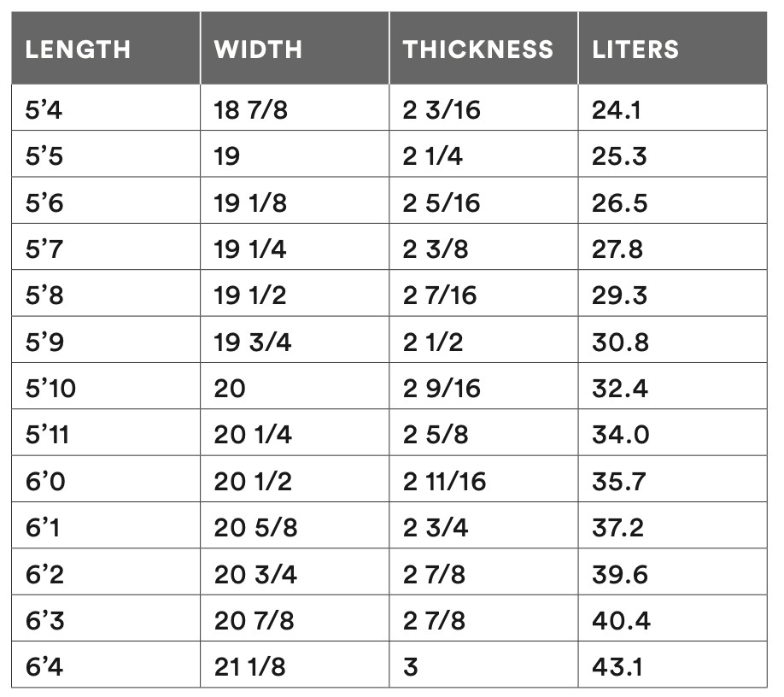Select the 5'6 length row

pos(44,203)
